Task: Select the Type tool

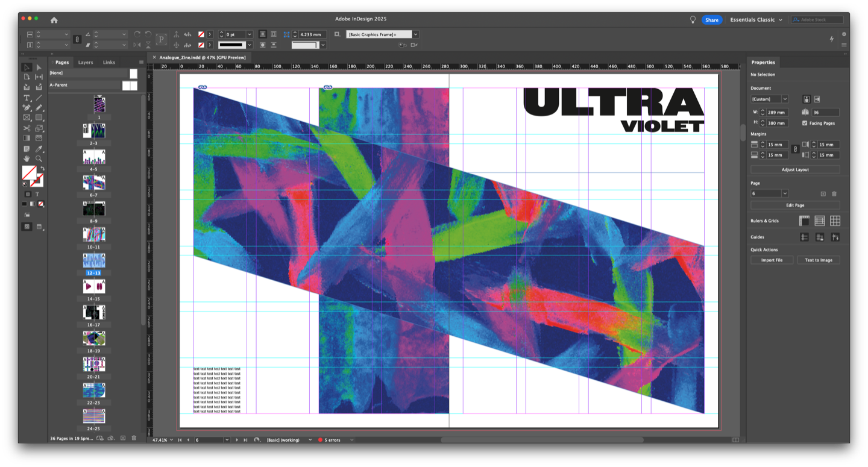Action: point(27,98)
